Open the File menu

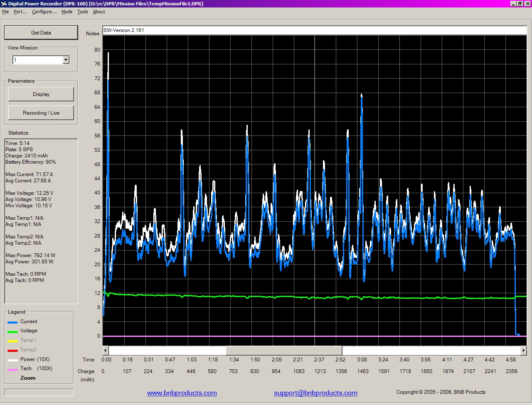[5, 12]
